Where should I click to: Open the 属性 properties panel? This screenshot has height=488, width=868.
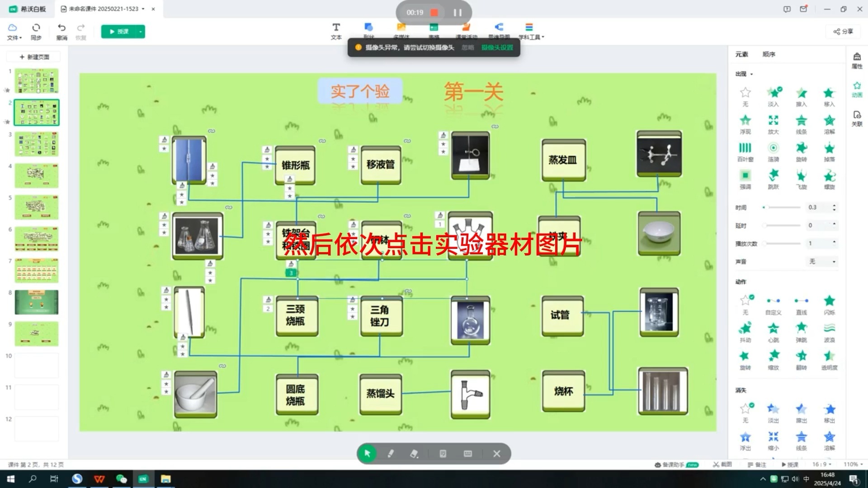857,61
